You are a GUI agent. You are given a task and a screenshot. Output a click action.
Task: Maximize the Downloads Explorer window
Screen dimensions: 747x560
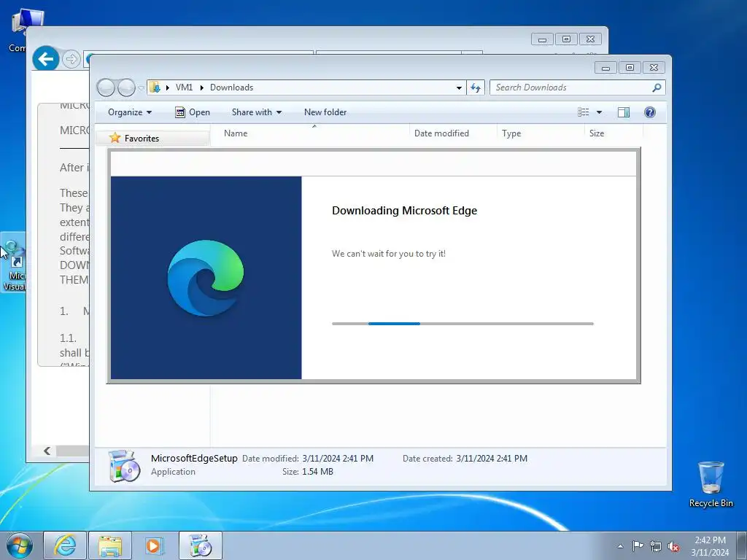pyautogui.click(x=630, y=68)
